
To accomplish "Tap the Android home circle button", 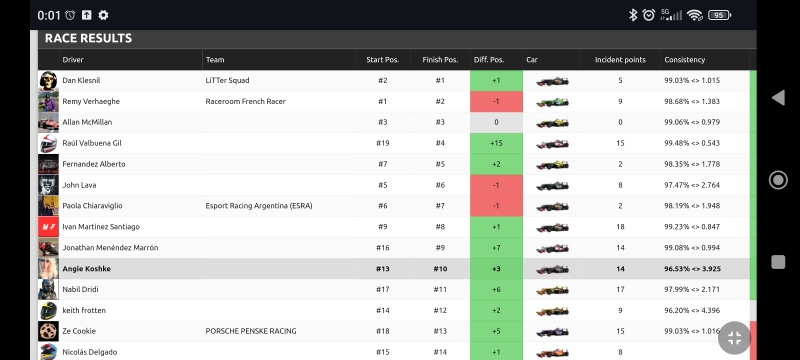I will coord(778,180).
